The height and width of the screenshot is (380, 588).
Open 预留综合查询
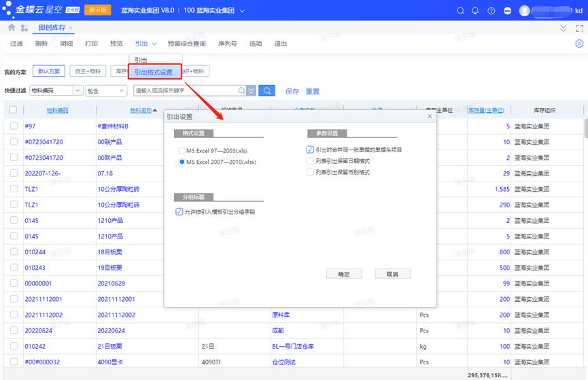tap(186, 44)
